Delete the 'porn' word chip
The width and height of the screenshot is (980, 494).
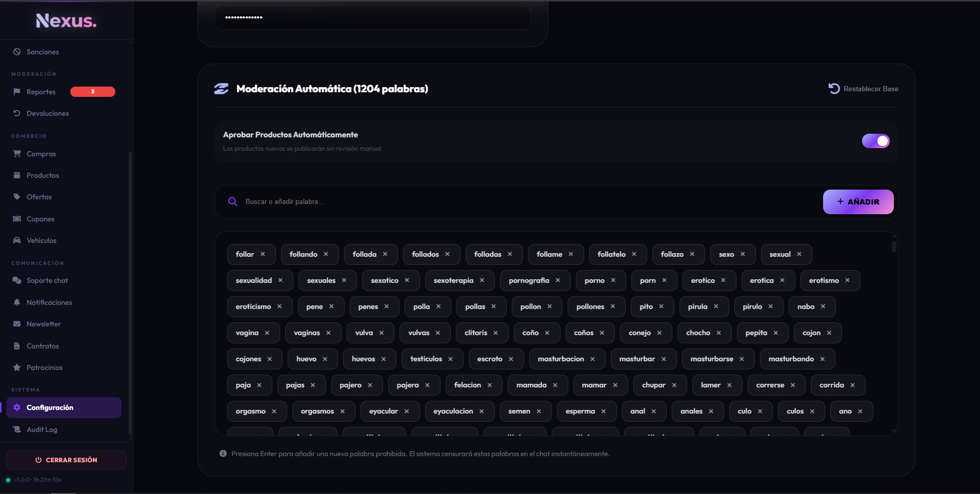(x=665, y=280)
